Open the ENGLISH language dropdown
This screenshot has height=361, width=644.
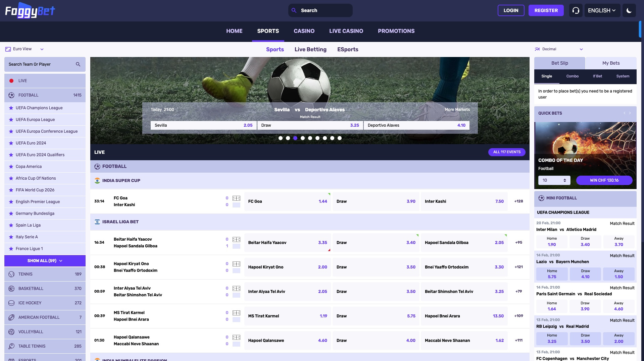point(602,10)
